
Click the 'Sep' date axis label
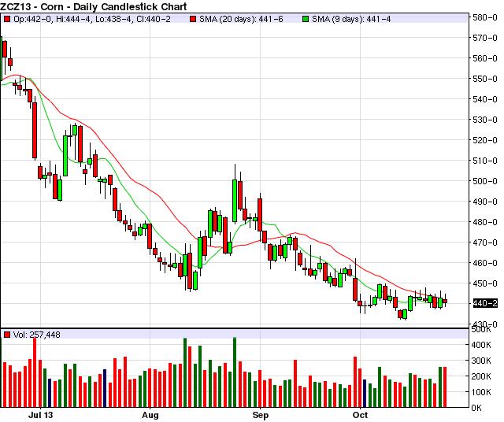point(261,415)
